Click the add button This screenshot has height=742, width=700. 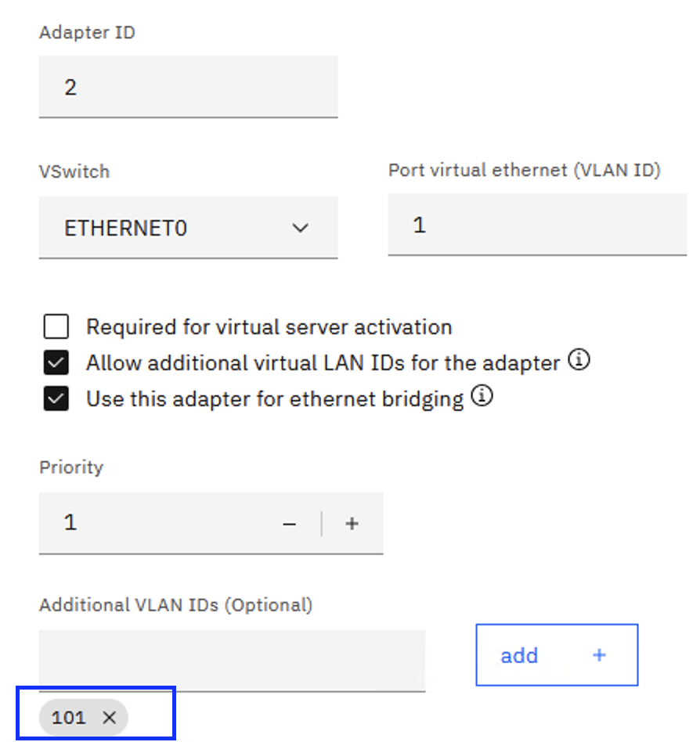[x=557, y=655]
